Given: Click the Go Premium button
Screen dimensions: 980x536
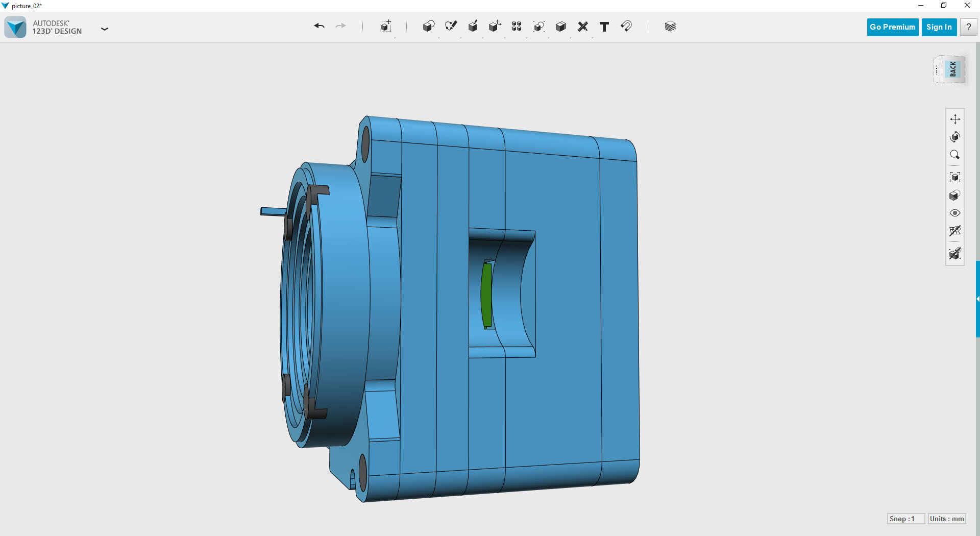Looking at the screenshot, I should (x=892, y=27).
